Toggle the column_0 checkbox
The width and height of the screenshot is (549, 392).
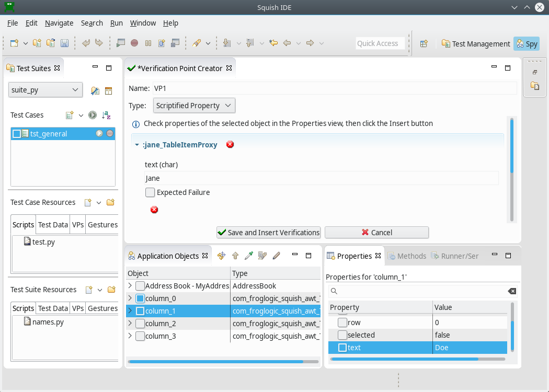point(140,298)
